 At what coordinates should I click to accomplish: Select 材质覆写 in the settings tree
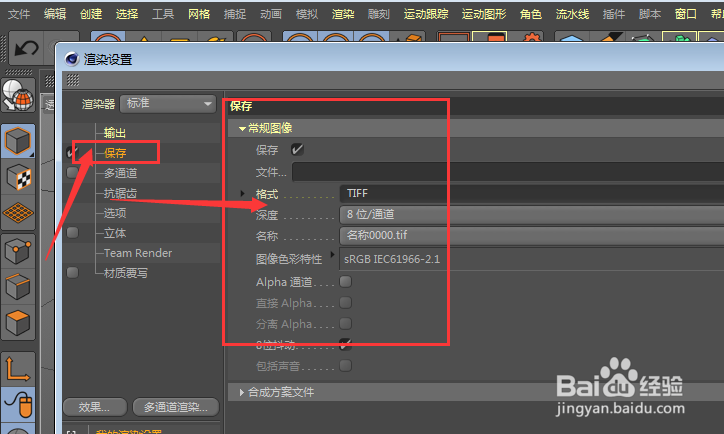coord(126,273)
